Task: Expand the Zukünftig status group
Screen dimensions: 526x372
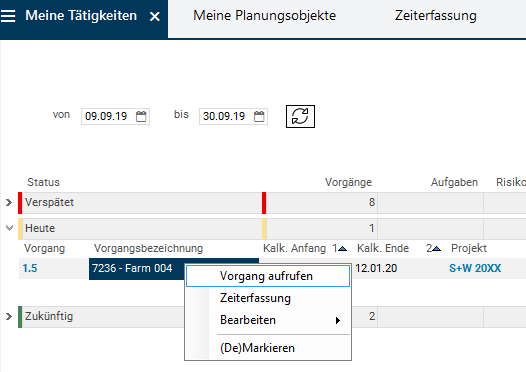Action: tap(9, 316)
